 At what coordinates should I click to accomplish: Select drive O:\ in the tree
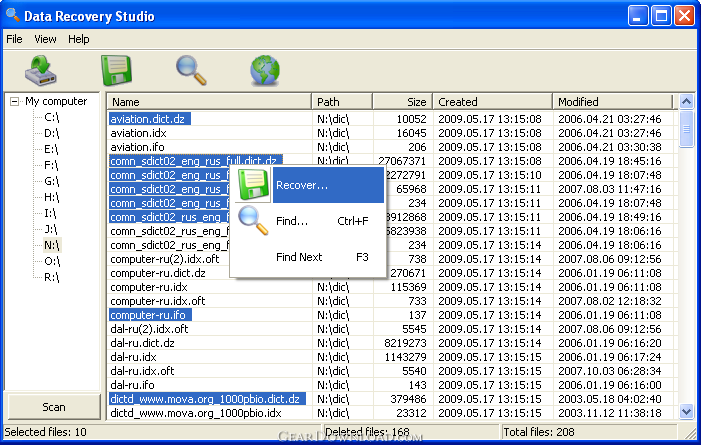52,261
